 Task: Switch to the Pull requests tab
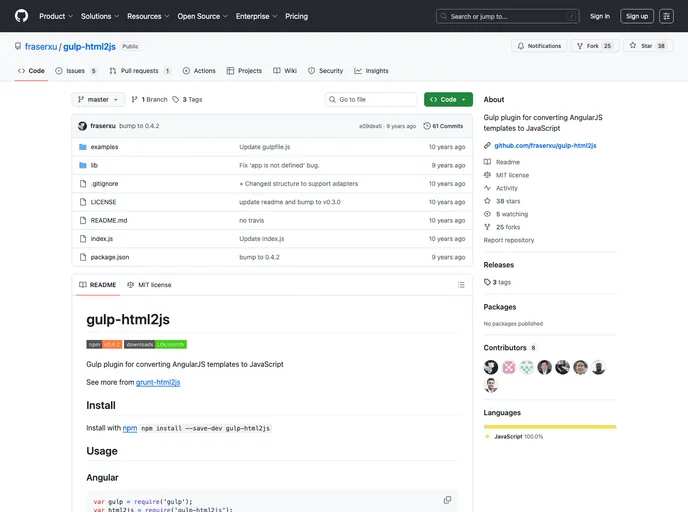click(x=140, y=71)
